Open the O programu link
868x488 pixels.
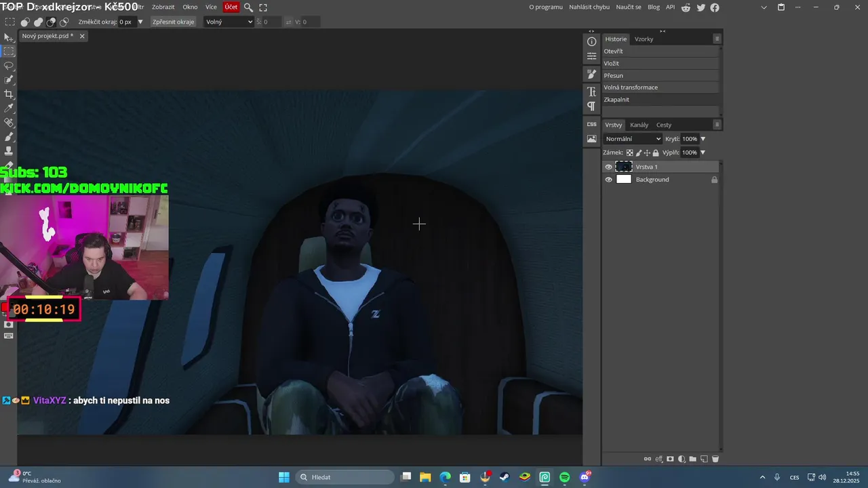[x=546, y=7]
